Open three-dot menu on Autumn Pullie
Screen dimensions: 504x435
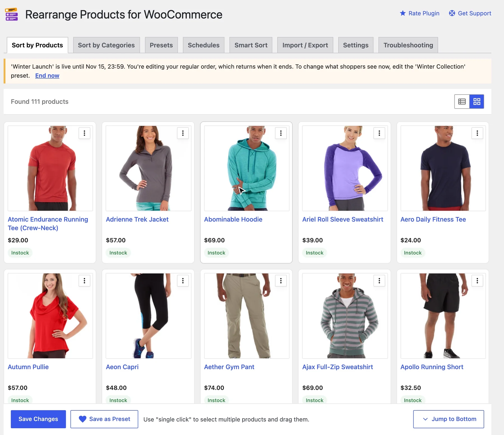point(84,281)
